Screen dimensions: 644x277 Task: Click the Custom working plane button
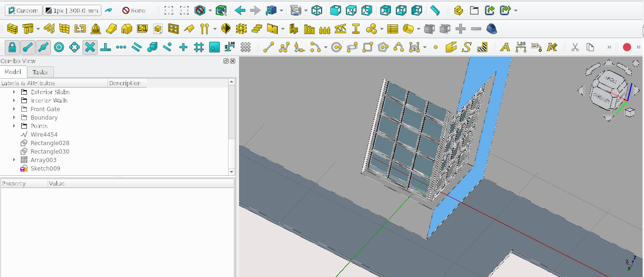pyautogui.click(x=23, y=10)
